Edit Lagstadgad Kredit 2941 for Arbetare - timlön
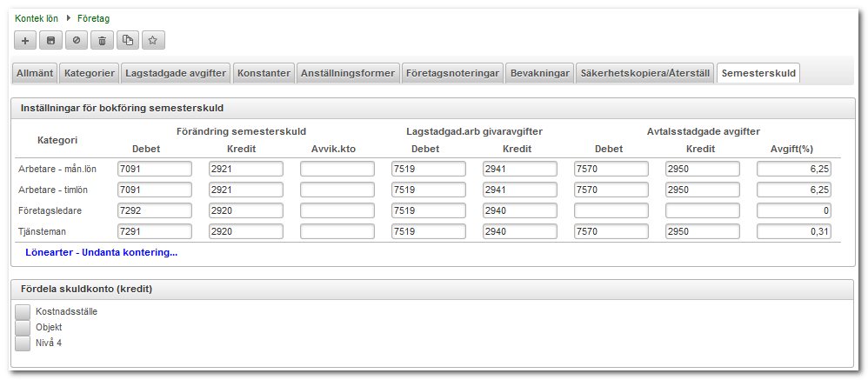Screen dimensions: 868x380 tap(520, 190)
